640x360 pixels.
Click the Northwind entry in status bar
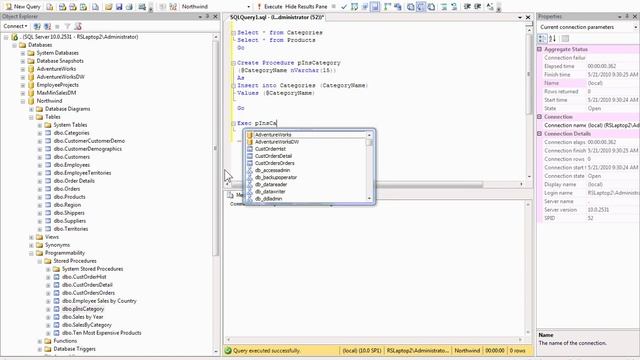click(x=467, y=351)
